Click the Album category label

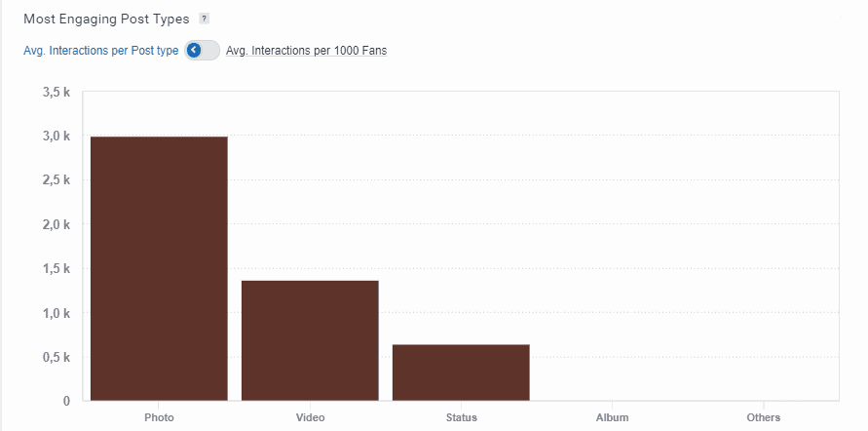tap(612, 417)
